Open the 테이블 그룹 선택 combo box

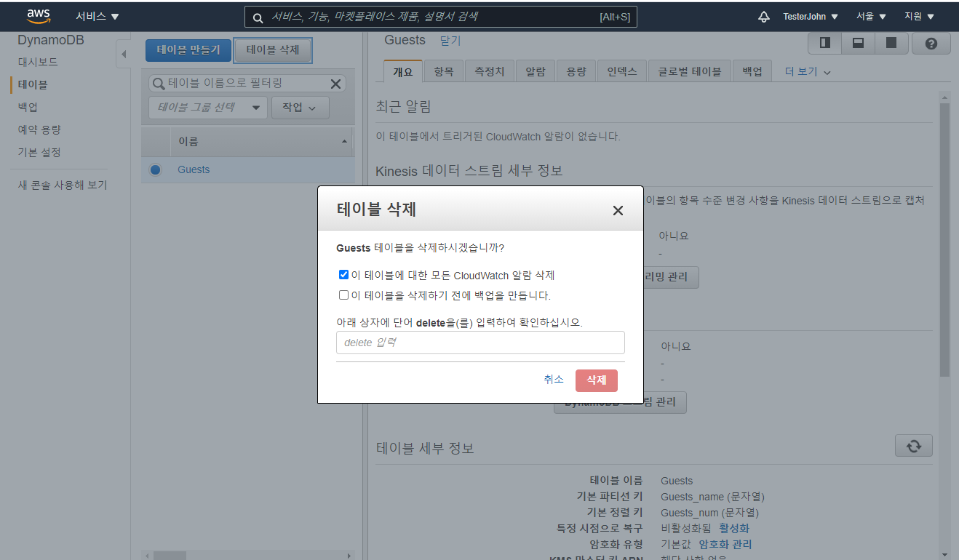click(208, 108)
